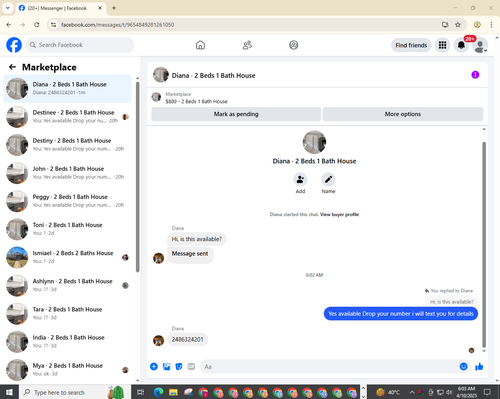
Task: Install or cast page icon in address bar
Action: (445, 25)
